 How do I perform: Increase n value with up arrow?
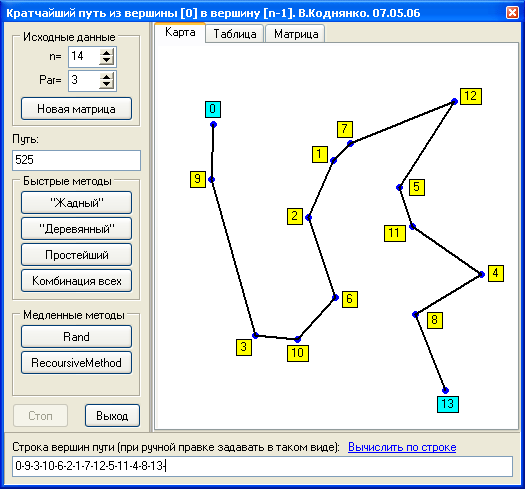pos(106,53)
